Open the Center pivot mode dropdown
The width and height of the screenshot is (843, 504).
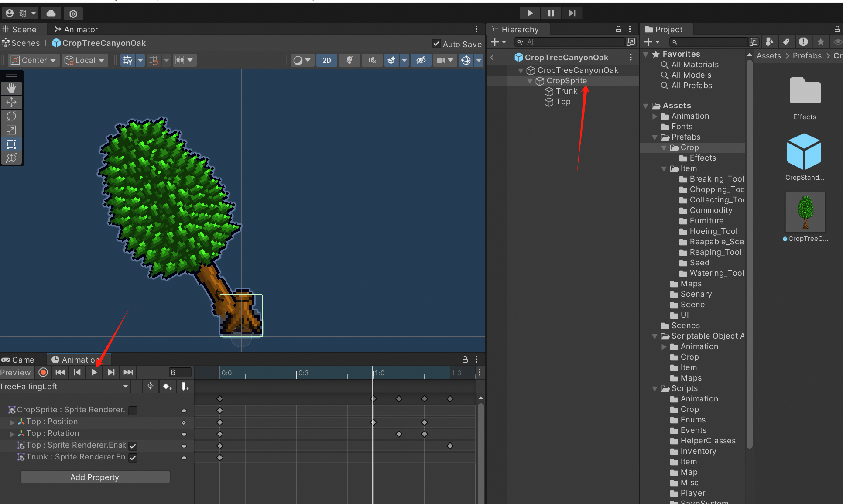point(34,60)
